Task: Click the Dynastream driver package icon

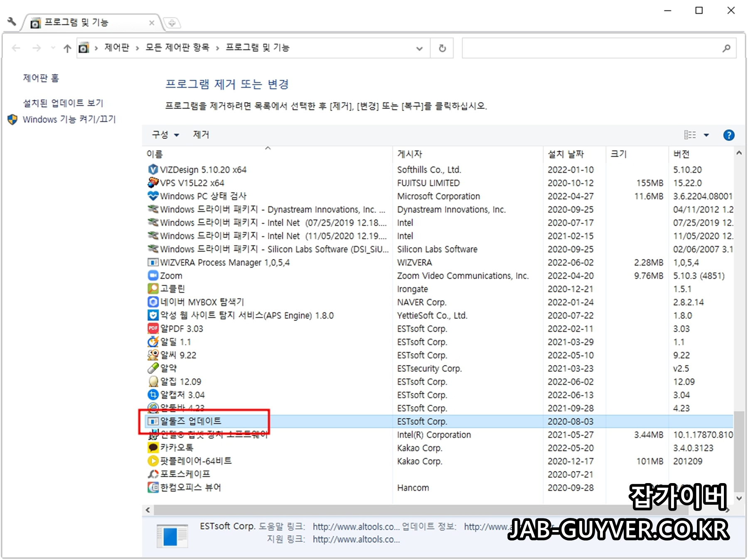Action: tap(153, 209)
